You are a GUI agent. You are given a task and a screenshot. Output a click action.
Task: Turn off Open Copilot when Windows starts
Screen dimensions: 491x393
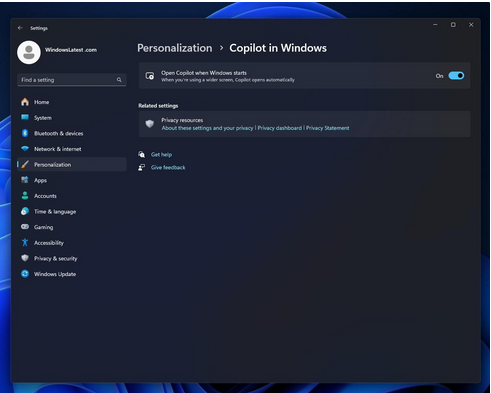456,76
